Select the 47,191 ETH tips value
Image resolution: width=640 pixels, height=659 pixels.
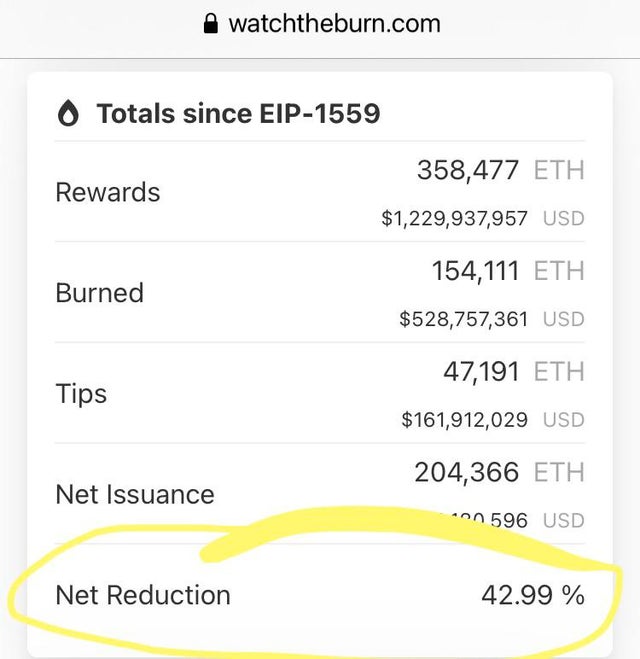(x=514, y=372)
